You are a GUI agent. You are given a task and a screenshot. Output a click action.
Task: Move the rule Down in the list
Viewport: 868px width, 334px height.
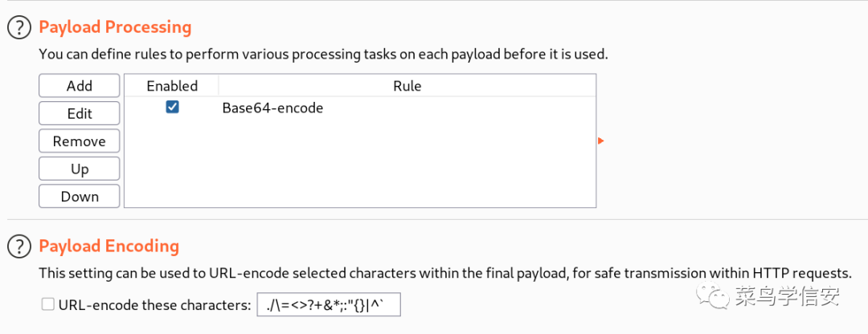point(79,197)
